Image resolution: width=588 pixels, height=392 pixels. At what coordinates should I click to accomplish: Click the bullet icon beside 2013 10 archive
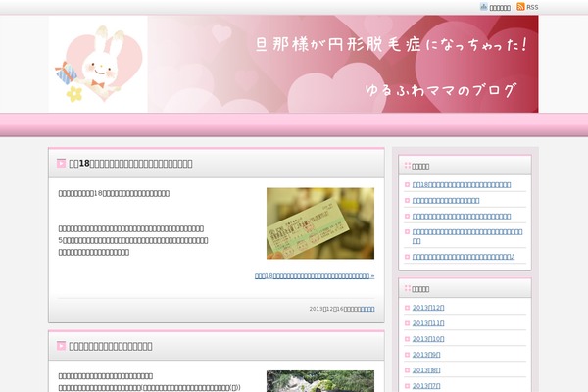click(x=407, y=339)
